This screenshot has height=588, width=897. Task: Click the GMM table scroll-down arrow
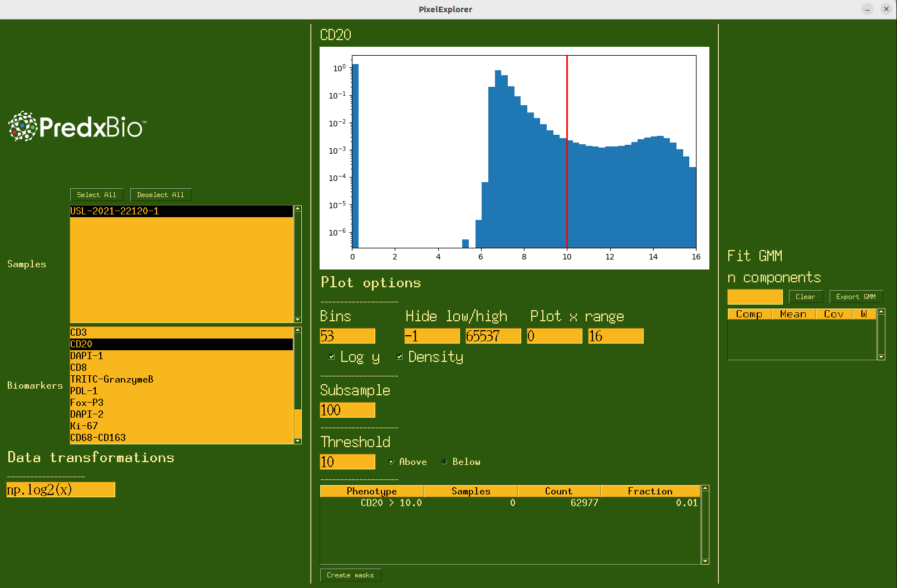pos(881,357)
